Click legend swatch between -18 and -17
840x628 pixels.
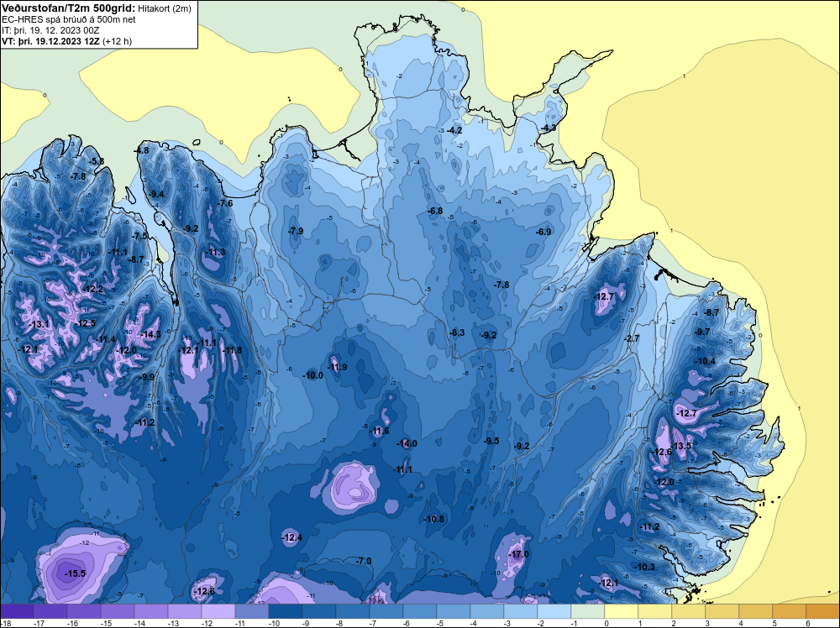pyautogui.click(x=17, y=611)
